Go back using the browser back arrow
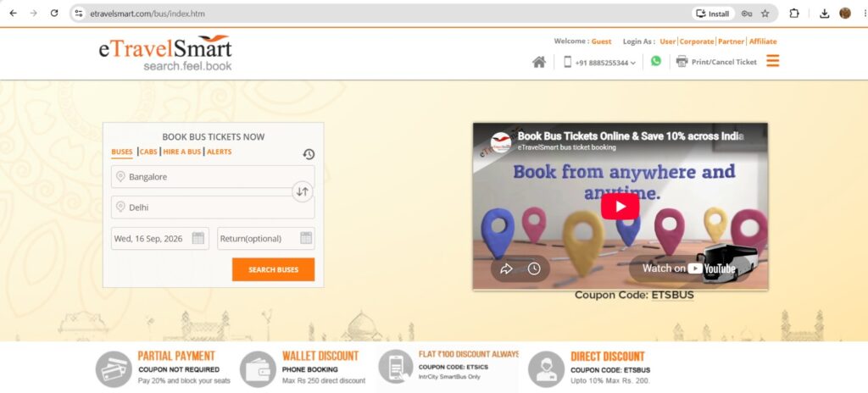This screenshot has width=868, height=393. pos(14,14)
